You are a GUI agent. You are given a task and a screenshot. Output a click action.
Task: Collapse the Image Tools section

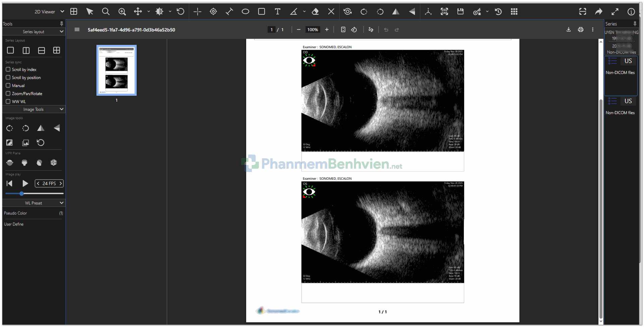click(x=61, y=109)
